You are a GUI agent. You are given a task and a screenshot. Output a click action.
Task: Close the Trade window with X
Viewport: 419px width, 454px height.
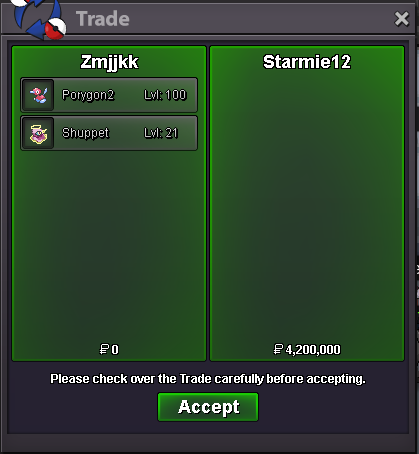click(x=401, y=19)
